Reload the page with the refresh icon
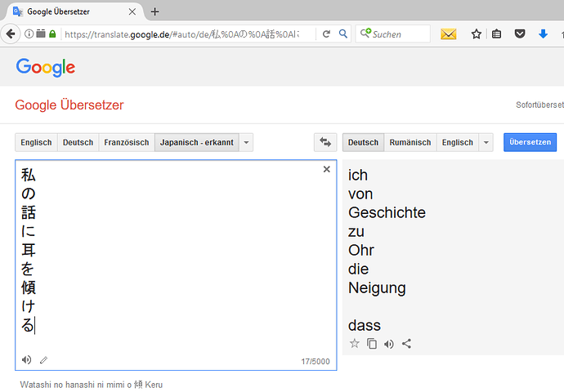 pos(326,34)
